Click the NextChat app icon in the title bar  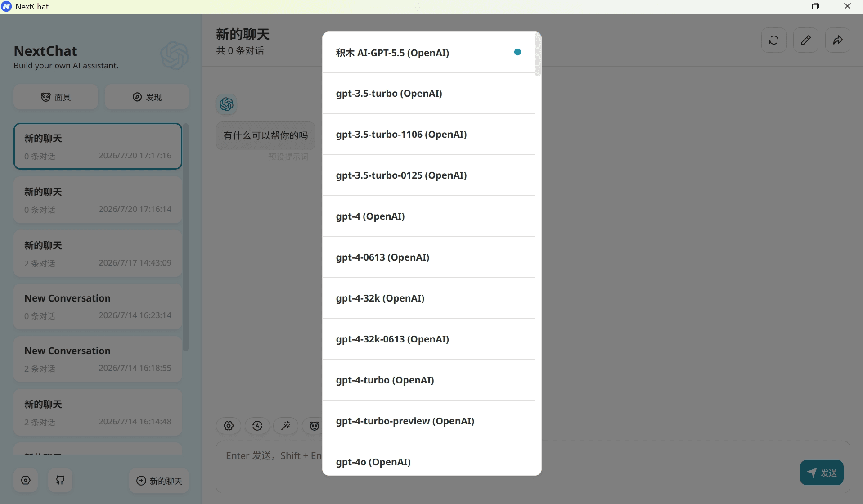(6, 7)
